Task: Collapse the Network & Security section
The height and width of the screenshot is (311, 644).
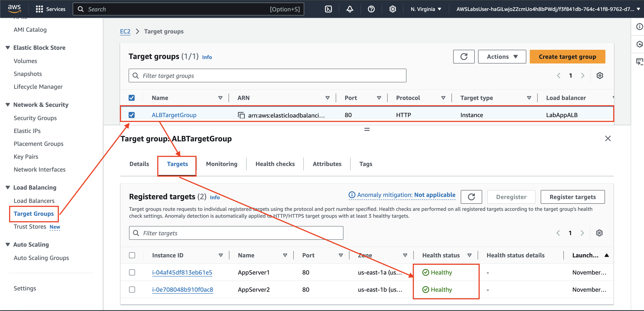Action: tap(8, 105)
